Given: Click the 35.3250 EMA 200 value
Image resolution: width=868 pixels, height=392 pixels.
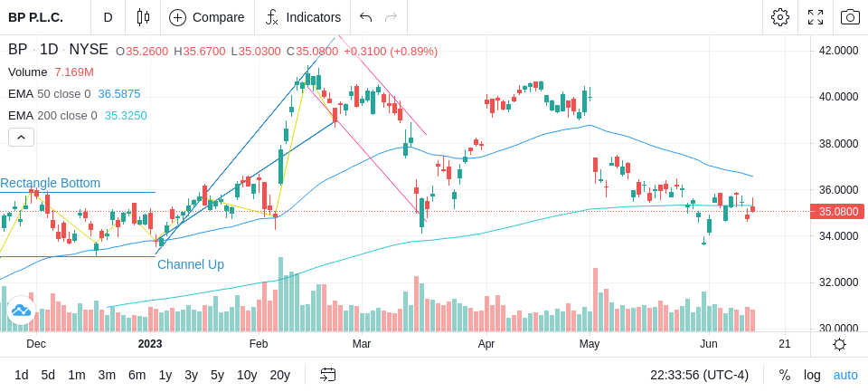Looking at the screenshot, I should point(126,115).
